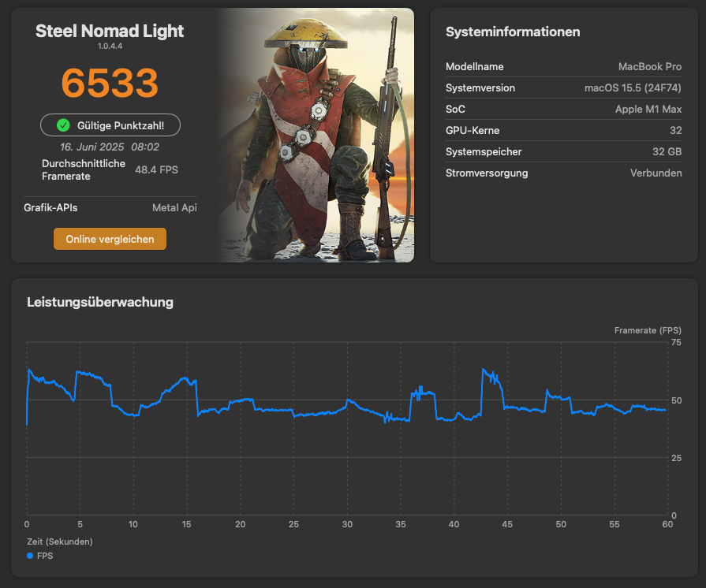Select the MacBook Pro value
Screen dimensions: 706x588
pos(650,66)
